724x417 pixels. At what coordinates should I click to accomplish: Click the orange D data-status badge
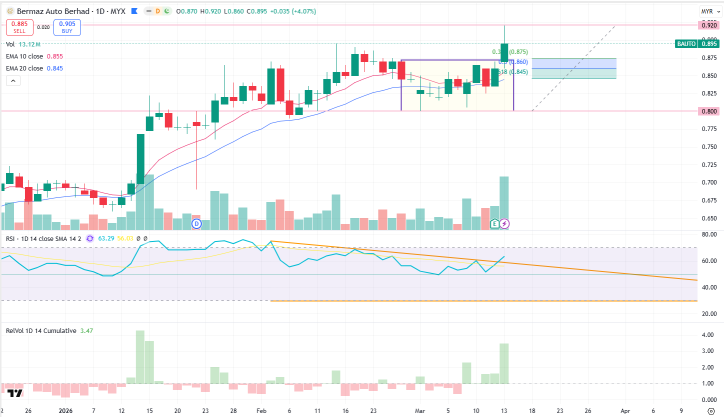157,11
